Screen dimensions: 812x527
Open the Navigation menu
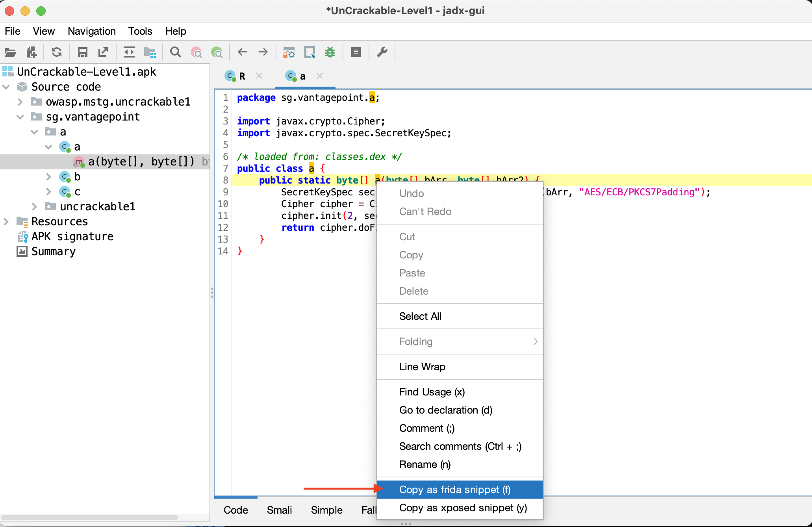tap(91, 31)
